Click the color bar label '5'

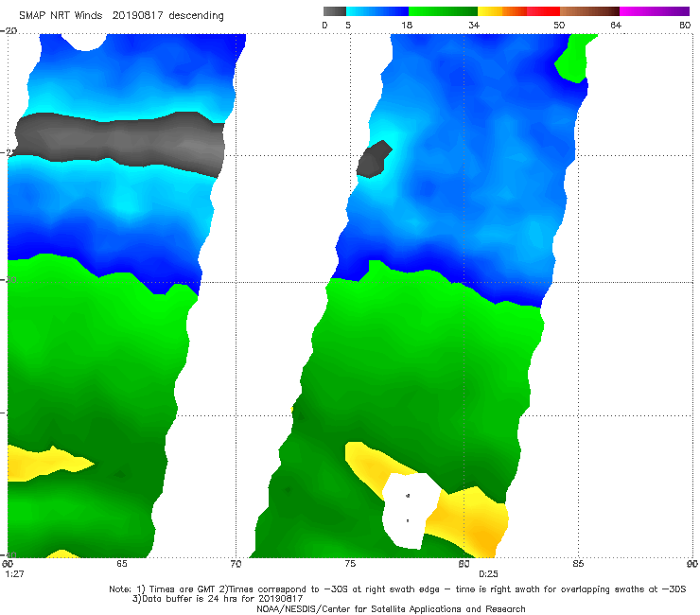pyautogui.click(x=348, y=25)
